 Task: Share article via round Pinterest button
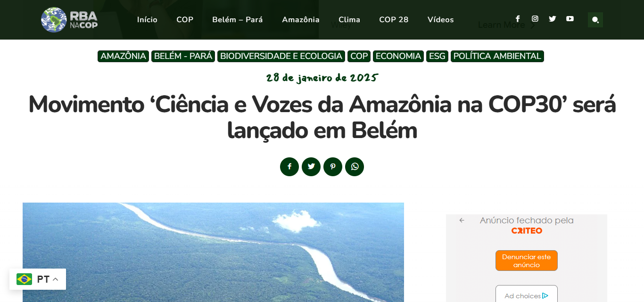(333, 167)
